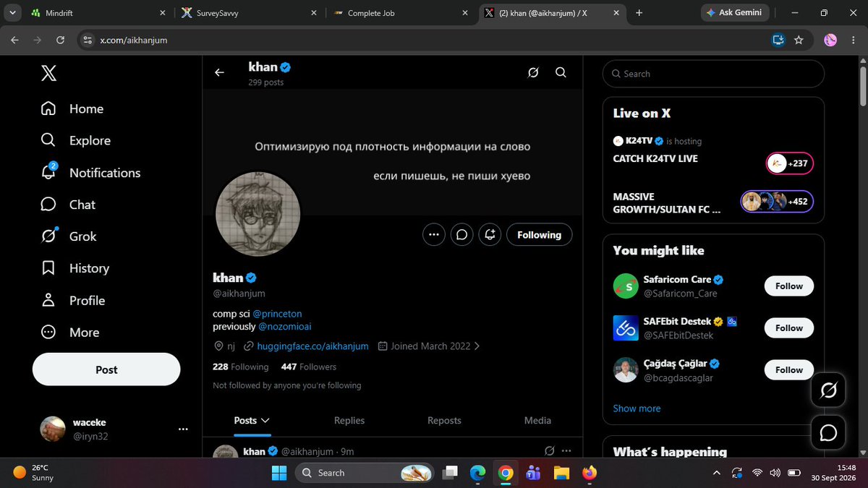Screen dimensions: 868x488
Task: Click the Post button in the sidebar
Action: point(106,369)
